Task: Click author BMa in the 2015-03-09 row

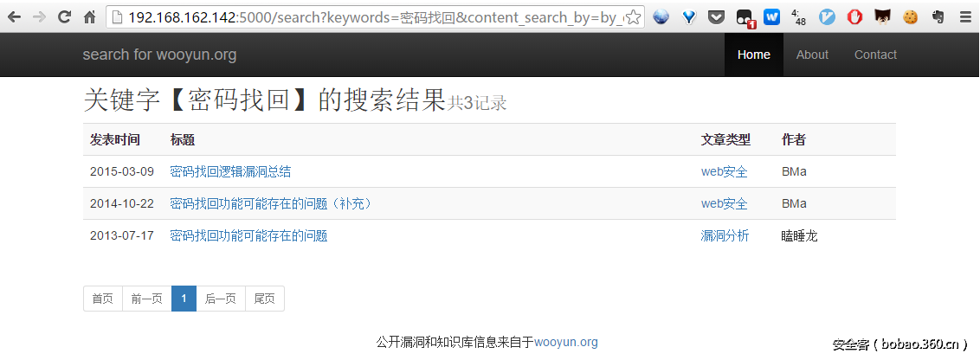Action: tap(794, 172)
